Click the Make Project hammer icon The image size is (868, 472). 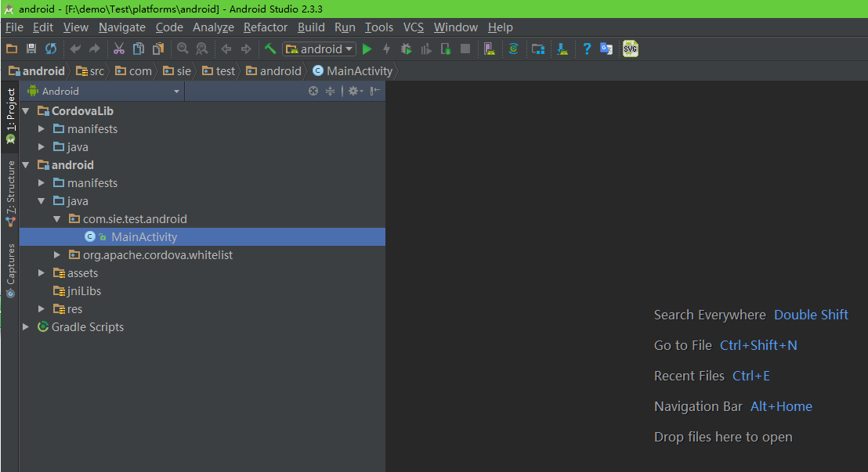coord(270,49)
